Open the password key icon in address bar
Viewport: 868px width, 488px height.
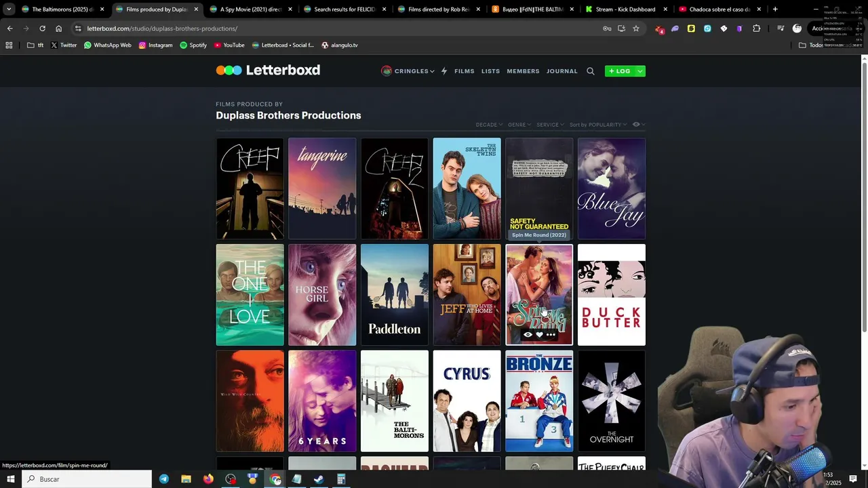point(607,28)
